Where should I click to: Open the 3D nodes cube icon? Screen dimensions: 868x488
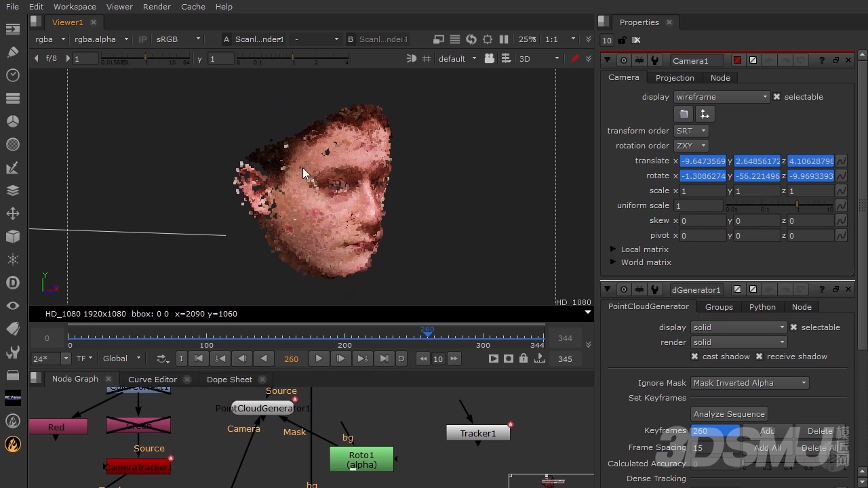[x=13, y=237]
